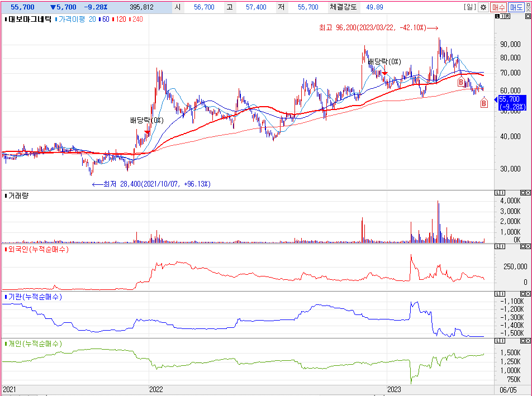
Task: Toggle R scale on price panel
Action: click(507, 16)
